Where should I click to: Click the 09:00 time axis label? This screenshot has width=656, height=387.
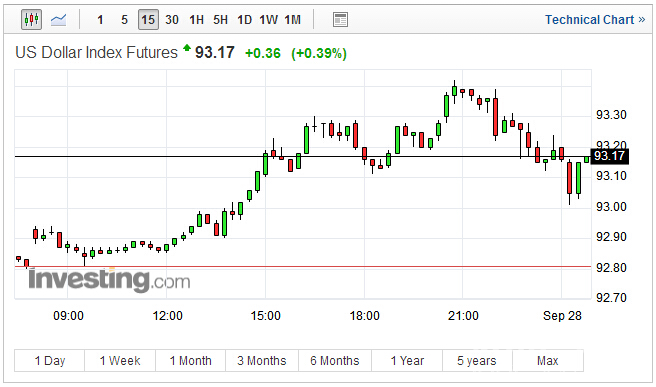click(68, 316)
